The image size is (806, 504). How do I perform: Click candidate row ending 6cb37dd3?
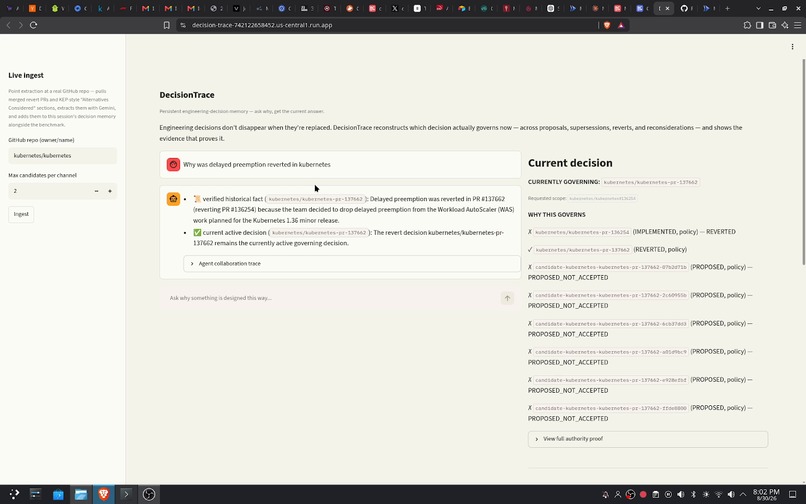click(x=640, y=329)
